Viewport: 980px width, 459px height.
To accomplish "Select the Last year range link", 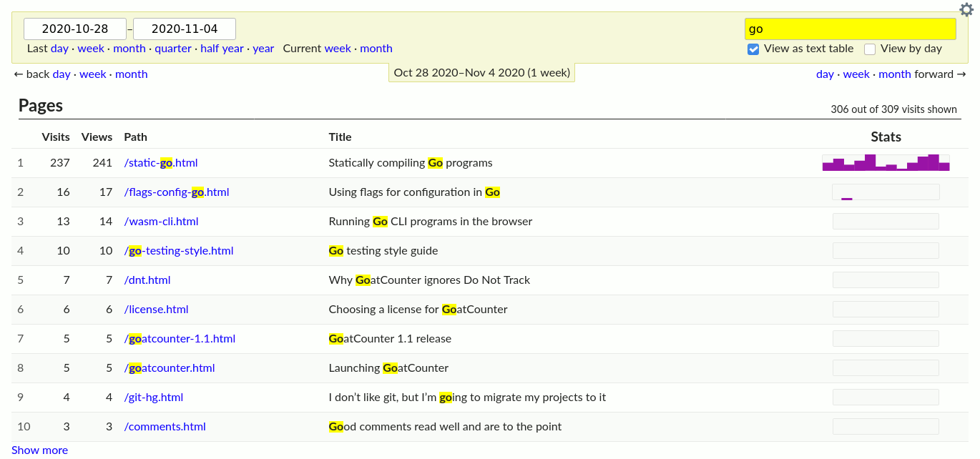I will coord(263,49).
